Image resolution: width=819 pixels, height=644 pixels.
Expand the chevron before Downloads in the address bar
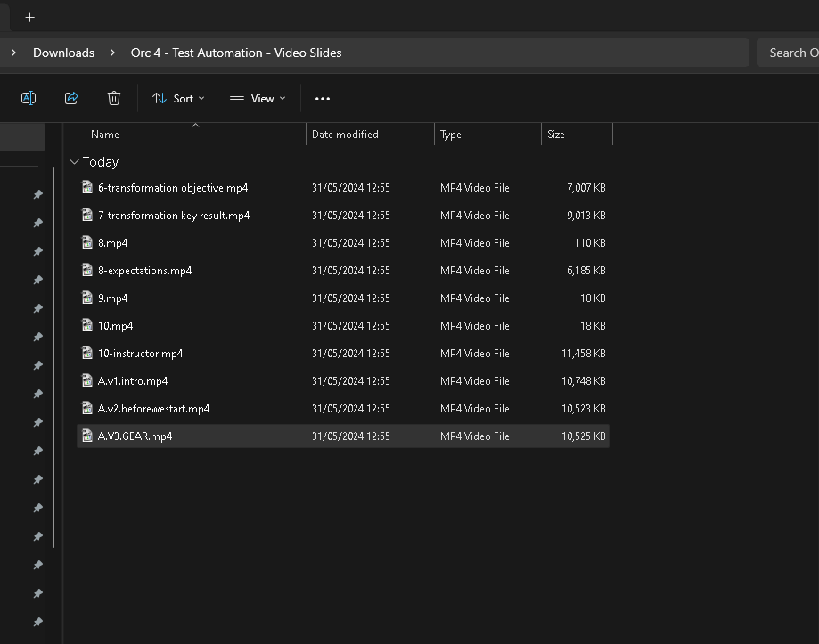click(x=13, y=53)
